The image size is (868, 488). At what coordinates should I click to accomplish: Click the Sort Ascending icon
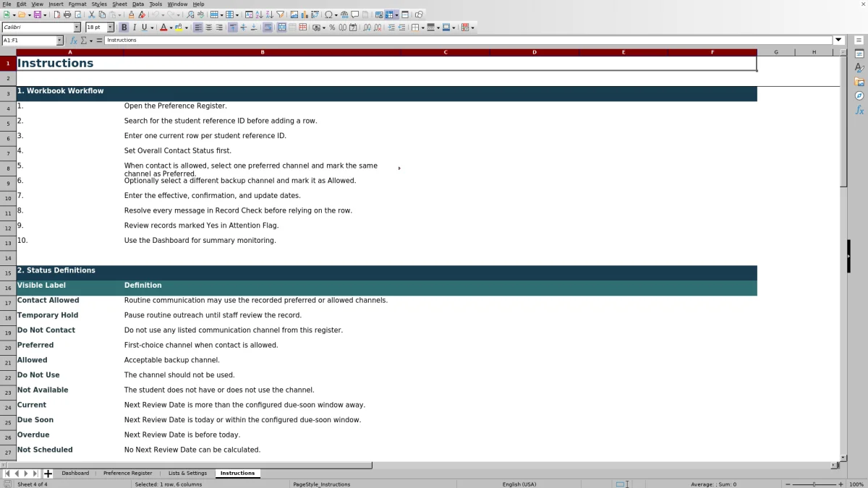[x=259, y=14]
